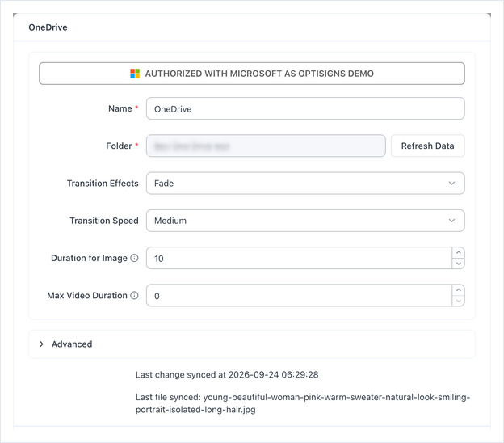Click the Duration for Image label text
The height and width of the screenshot is (443, 504).
point(89,258)
